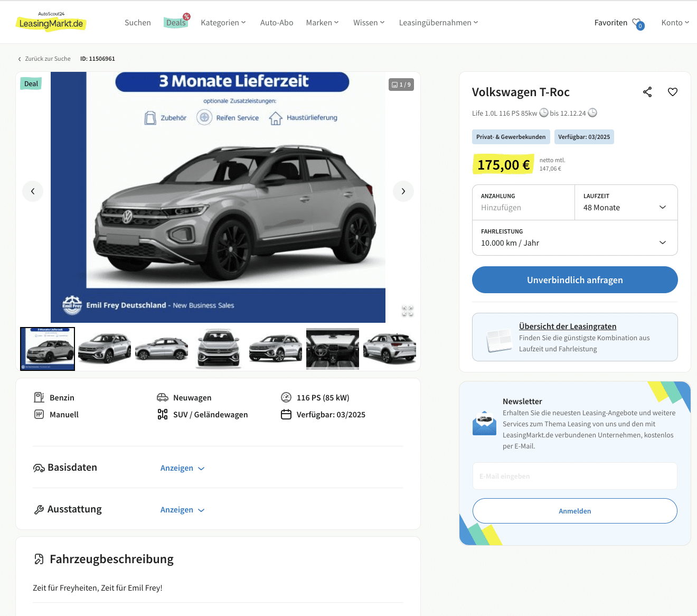Click the 1/9 image counter badge

pos(401,85)
